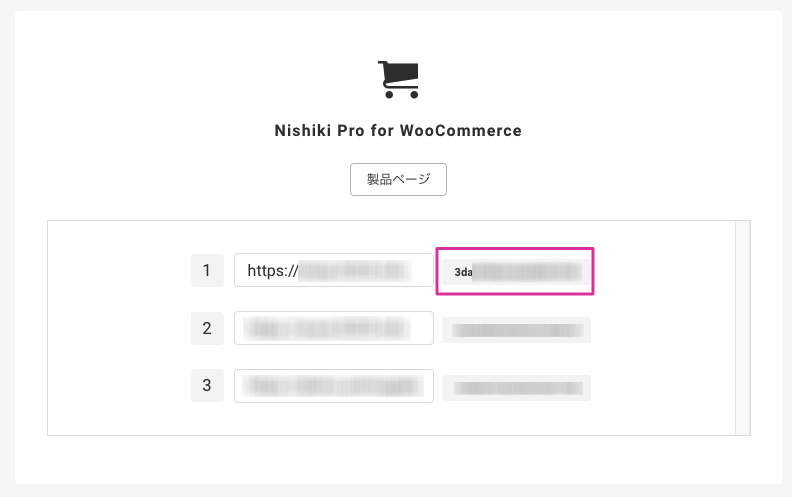Click the number 3 row badge
792x497 pixels.
coord(207,385)
